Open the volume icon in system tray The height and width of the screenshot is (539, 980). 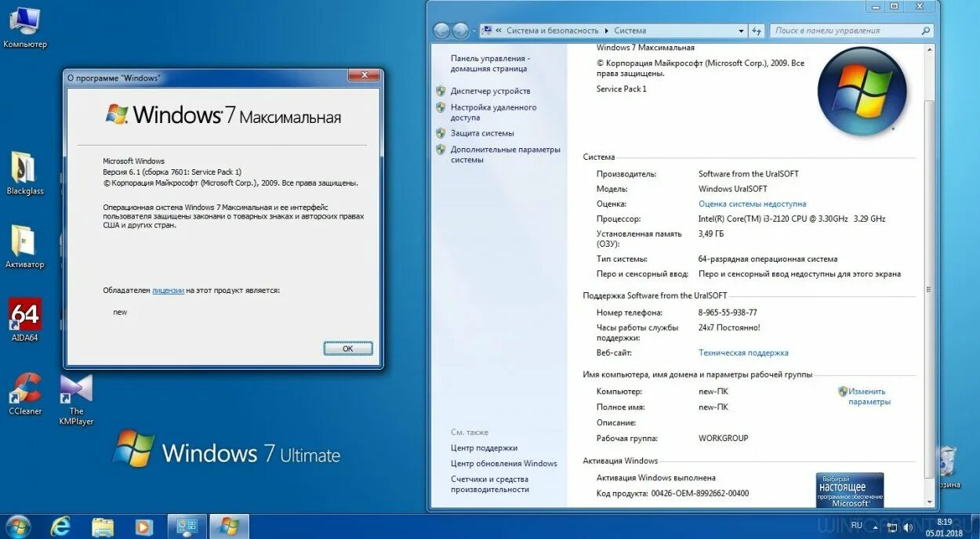pos(908,526)
